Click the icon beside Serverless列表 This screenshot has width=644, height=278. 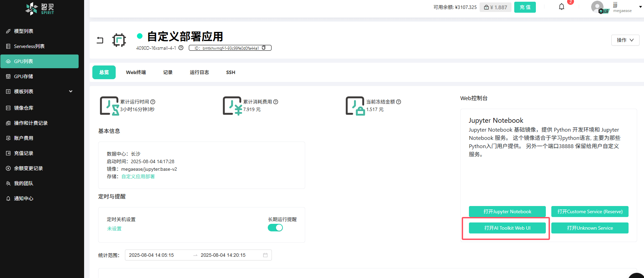click(x=8, y=46)
